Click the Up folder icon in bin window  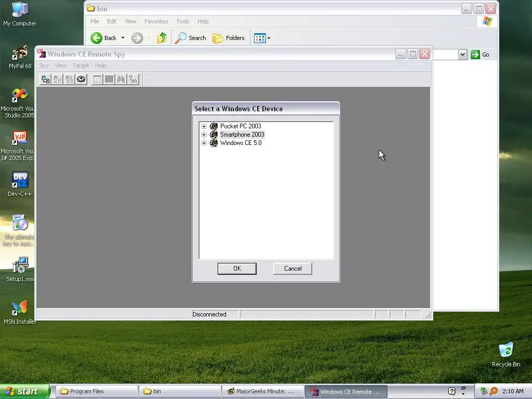click(162, 38)
